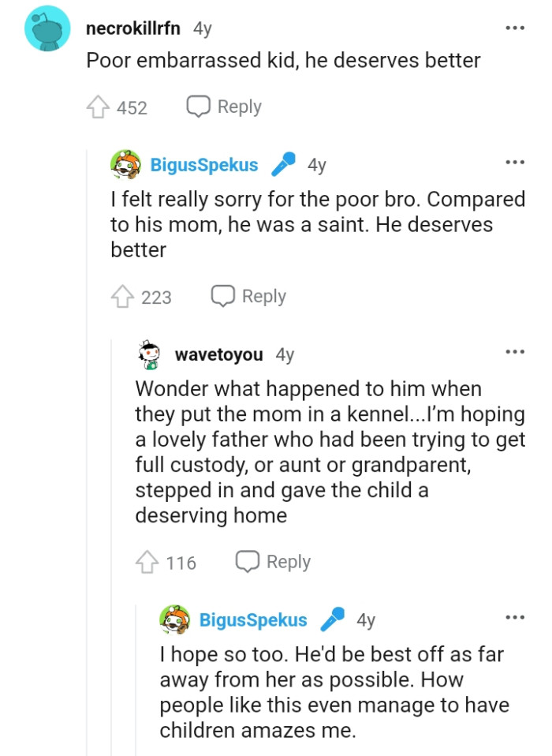
Task: Open the three-dot menu on BigusSpekus's first reply
Action: (x=514, y=162)
